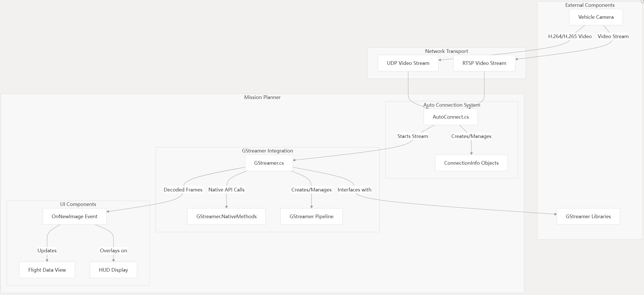The height and width of the screenshot is (295, 644).
Task: Click the External Components group title
Action: tap(590, 5)
